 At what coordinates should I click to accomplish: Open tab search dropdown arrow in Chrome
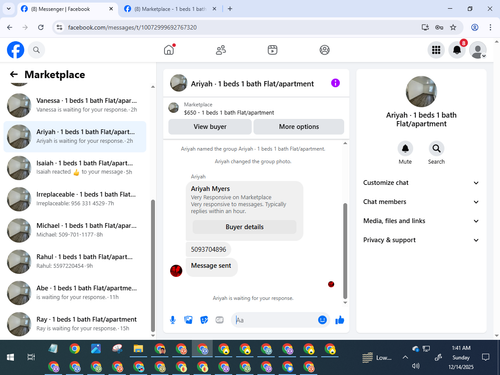click(x=9, y=9)
